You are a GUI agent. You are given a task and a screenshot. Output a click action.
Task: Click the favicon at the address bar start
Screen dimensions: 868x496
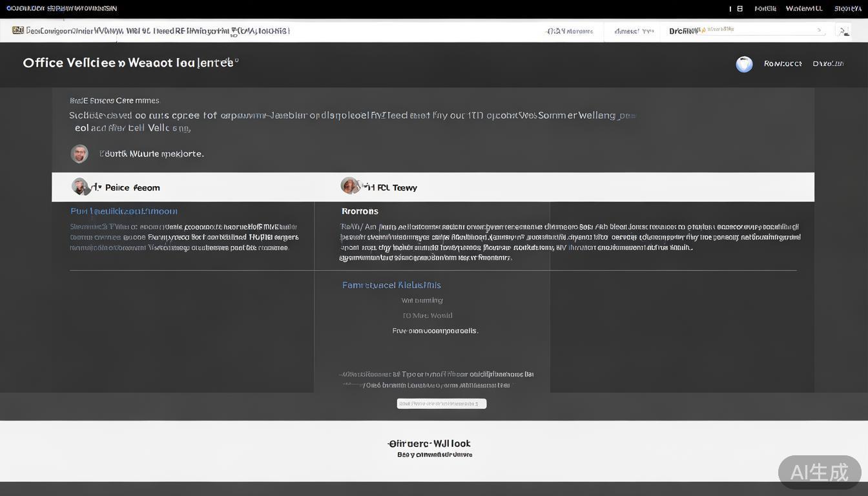tap(17, 30)
